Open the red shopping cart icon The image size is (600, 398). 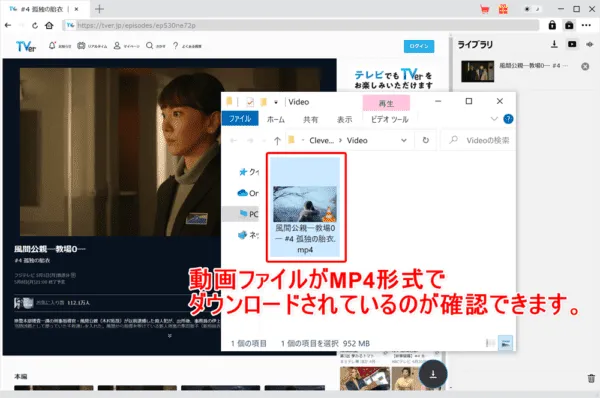[484, 9]
